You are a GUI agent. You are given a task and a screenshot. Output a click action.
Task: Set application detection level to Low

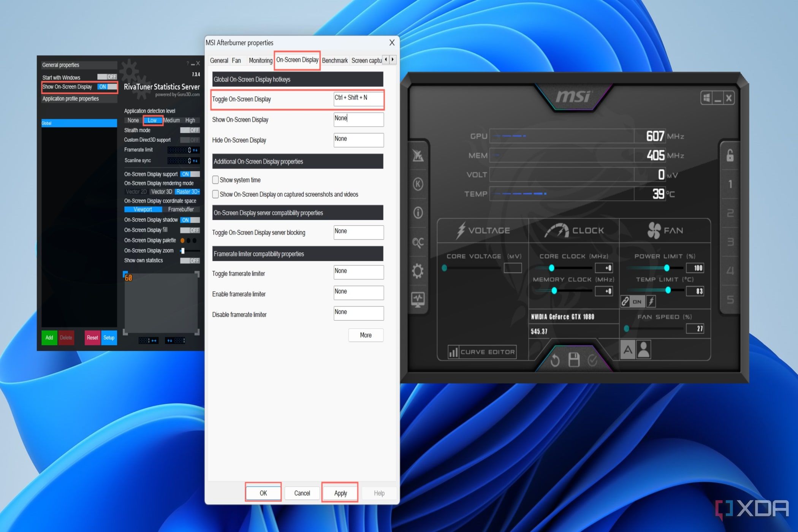point(152,120)
